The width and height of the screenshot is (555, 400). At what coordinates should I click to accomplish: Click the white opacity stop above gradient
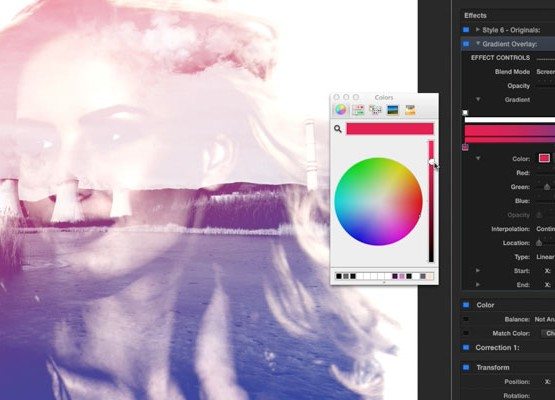click(x=465, y=113)
